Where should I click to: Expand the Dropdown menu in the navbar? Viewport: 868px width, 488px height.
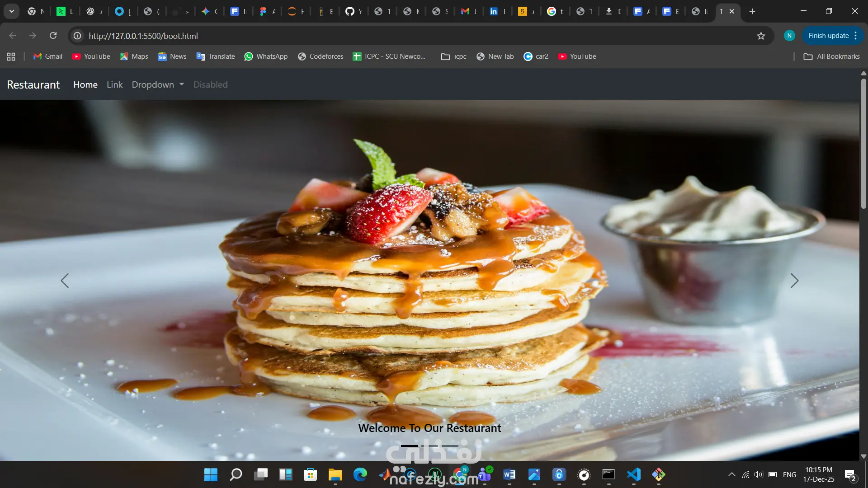click(x=158, y=84)
